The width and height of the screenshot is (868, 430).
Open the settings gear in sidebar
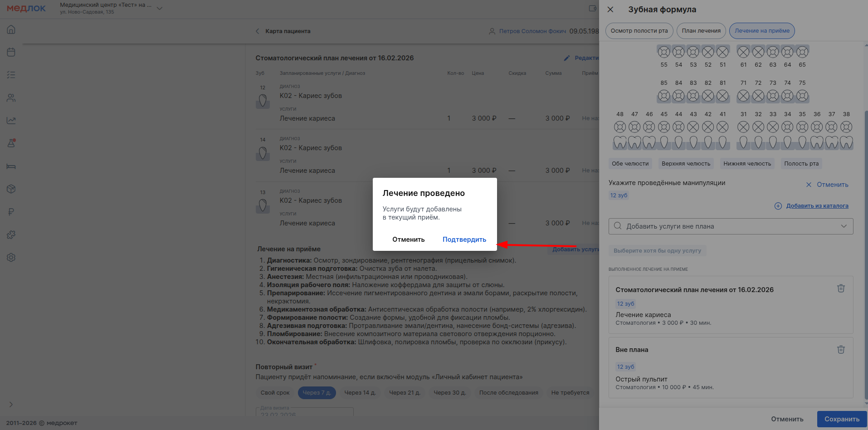(11, 258)
